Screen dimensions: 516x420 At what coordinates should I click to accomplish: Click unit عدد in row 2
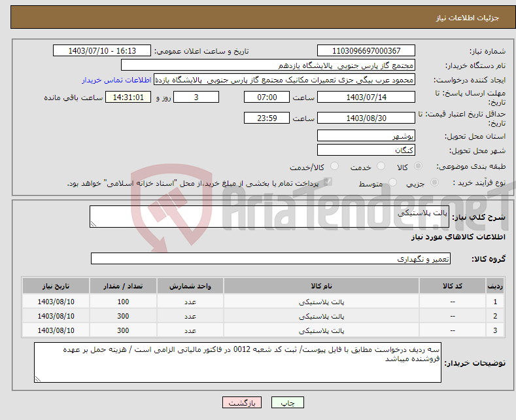(x=190, y=317)
